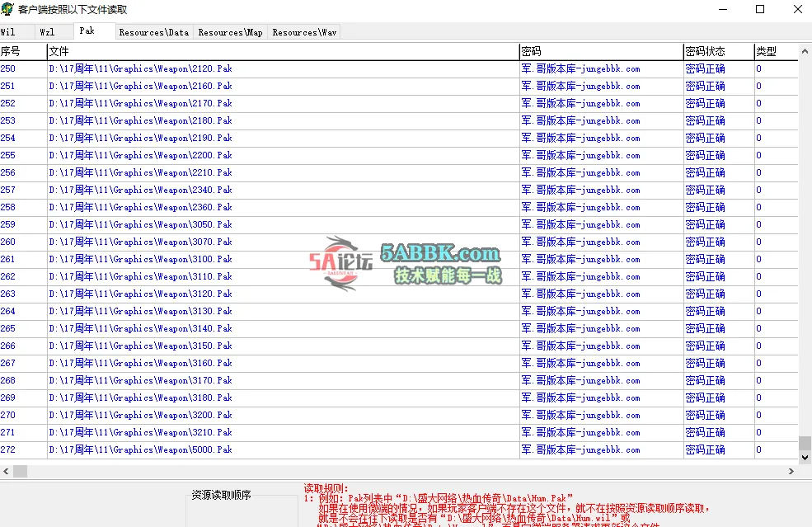Maximize the window
This screenshot has height=527, width=812.
point(760,9)
